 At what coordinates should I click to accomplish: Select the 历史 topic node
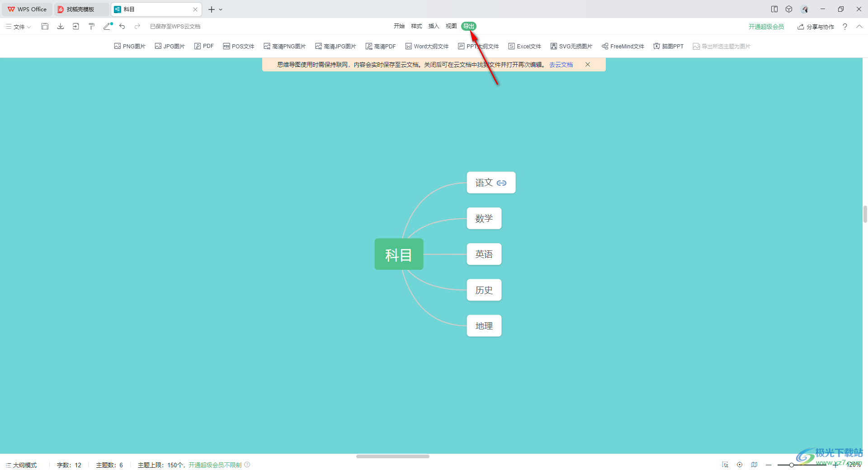point(484,290)
